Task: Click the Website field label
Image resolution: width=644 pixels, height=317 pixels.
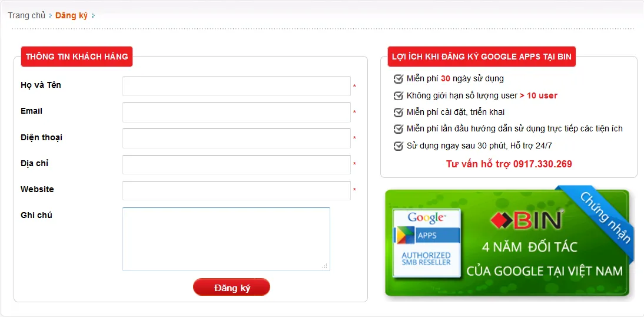Action: point(37,189)
